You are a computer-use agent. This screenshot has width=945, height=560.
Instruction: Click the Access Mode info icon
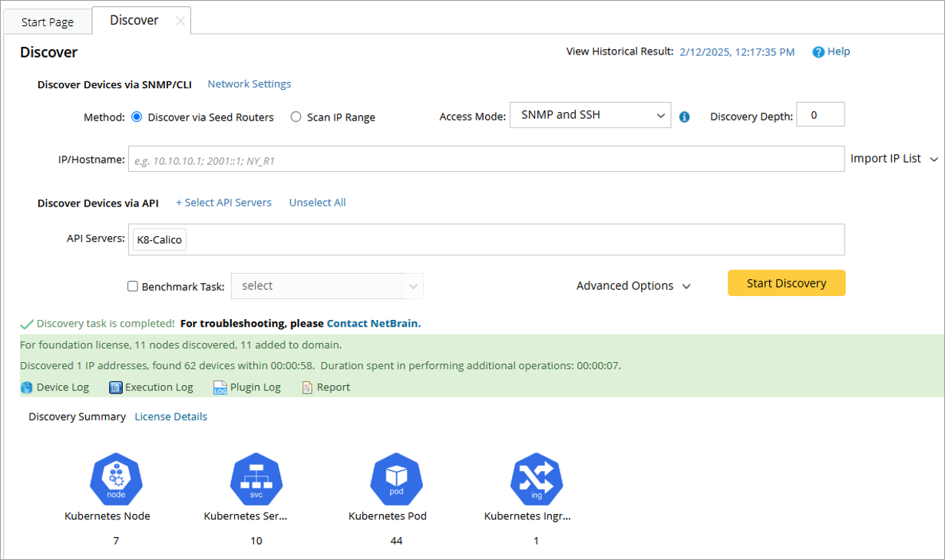pos(685,117)
